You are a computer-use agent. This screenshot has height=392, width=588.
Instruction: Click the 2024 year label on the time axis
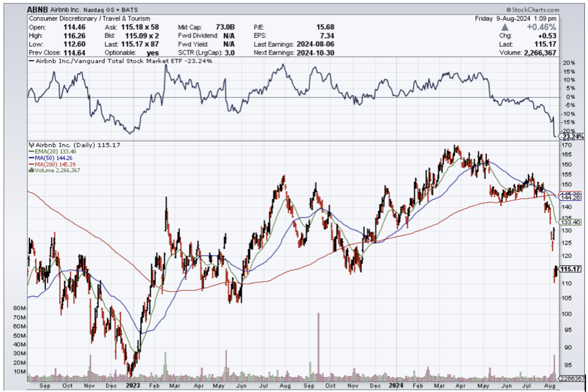click(x=396, y=385)
